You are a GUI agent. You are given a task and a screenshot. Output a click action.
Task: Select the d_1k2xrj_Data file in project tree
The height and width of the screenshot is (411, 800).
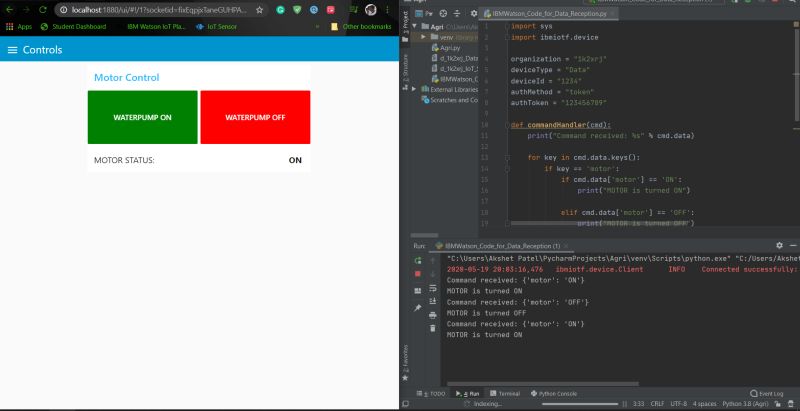[455, 58]
